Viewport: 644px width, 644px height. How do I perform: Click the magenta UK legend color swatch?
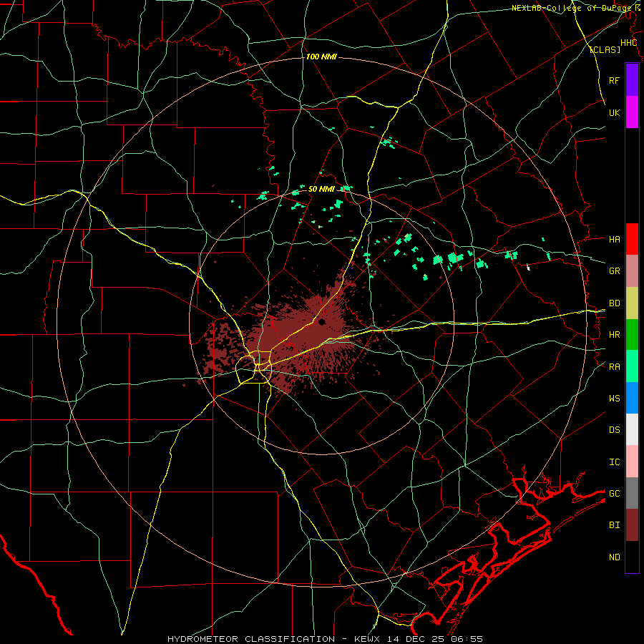[632, 112]
